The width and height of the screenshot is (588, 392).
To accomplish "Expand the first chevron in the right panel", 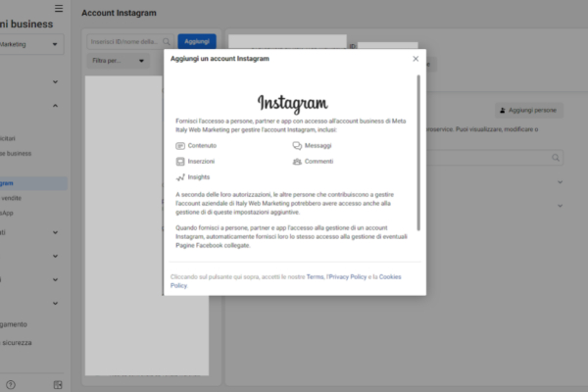I will (560, 181).
